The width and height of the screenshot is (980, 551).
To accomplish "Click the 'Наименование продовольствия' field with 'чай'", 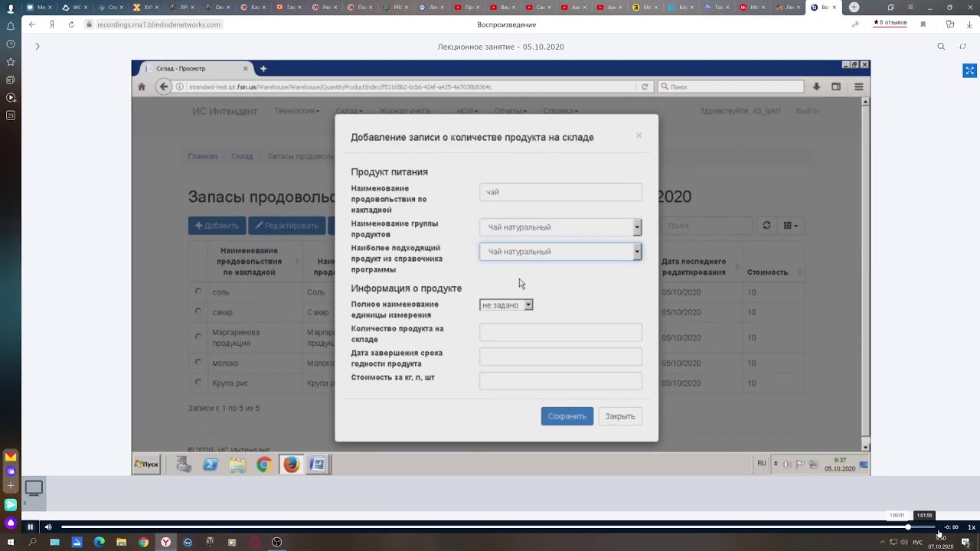I will pos(560,192).
